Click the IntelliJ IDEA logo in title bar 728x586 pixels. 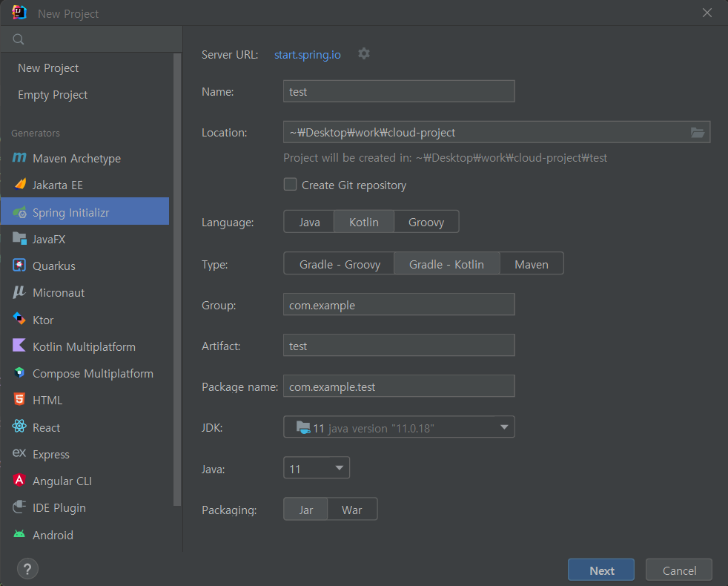pyautogui.click(x=19, y=13)
